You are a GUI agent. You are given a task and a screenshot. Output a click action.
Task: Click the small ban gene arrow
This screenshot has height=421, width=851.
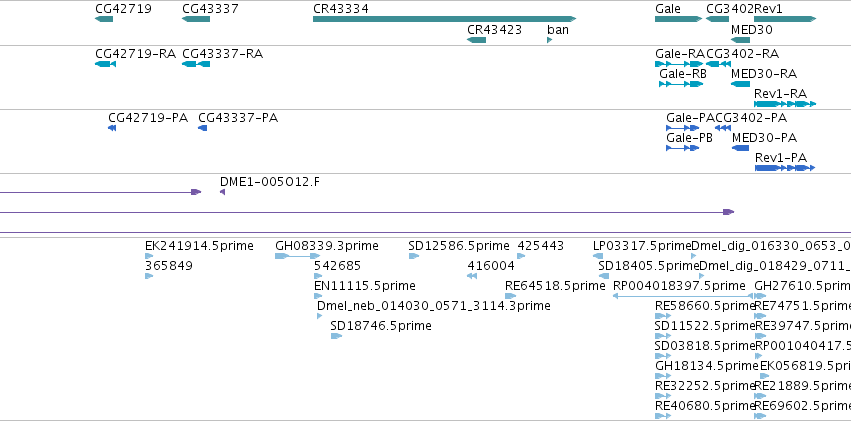pyautogui.click(x=550, y=40)
